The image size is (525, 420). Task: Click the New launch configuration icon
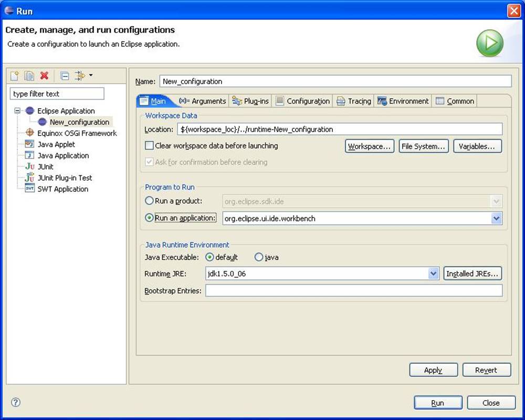(x=15, y=76)
